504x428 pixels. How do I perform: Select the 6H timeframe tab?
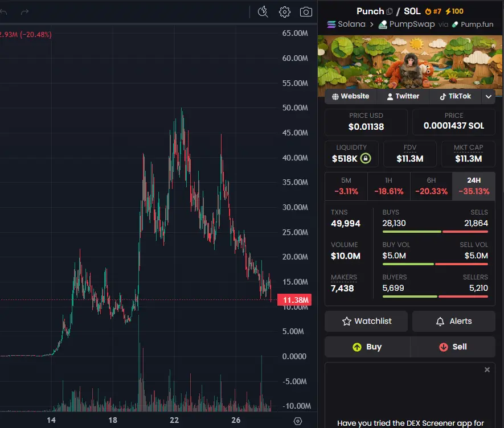pyautogui.click(x=431, y=186)
